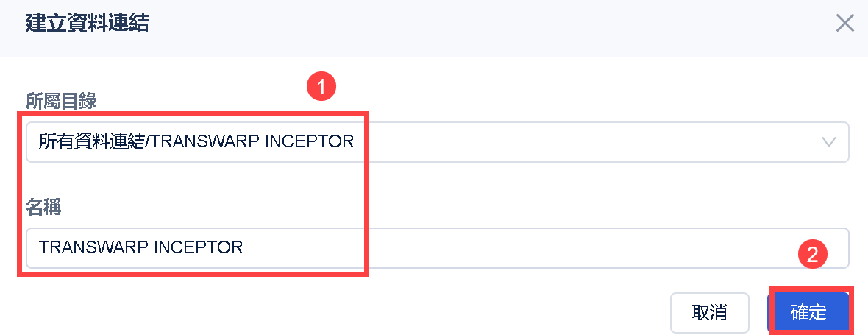Image resolution: width=868 pixels, height=335 pixels.
Task: Click the red step 2 badge
Action: [x=813, y=254]
